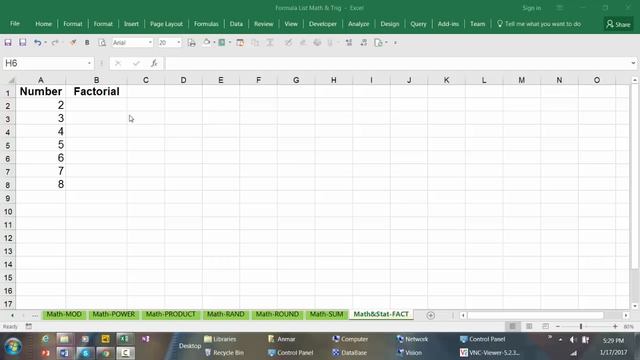Viewport: 640px width, 360px height.
Task: Click the Print Preview icon
Action: point(102,42)
